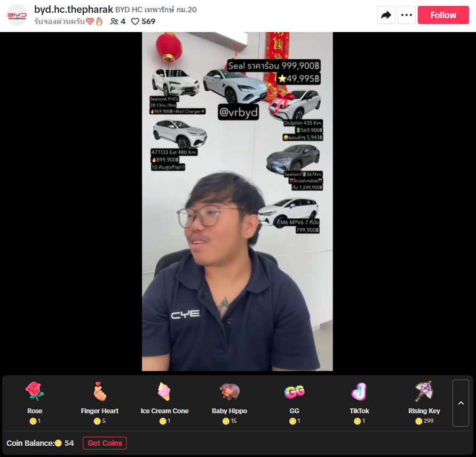The width and height of the screenshot is (476, 457).
Task: Click the @vrbyd overlay label
Action: click(239, 112)
